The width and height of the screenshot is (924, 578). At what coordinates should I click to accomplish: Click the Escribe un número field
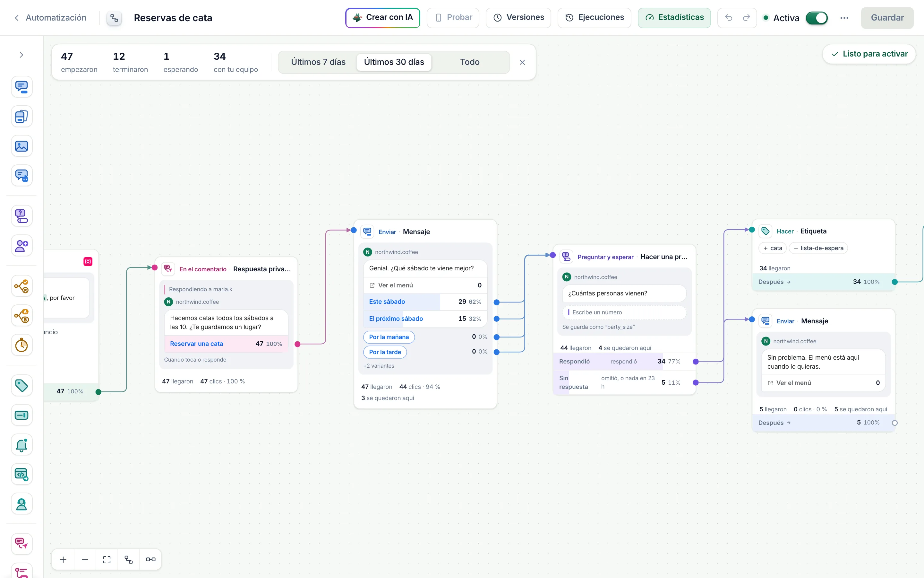point(624,312)
